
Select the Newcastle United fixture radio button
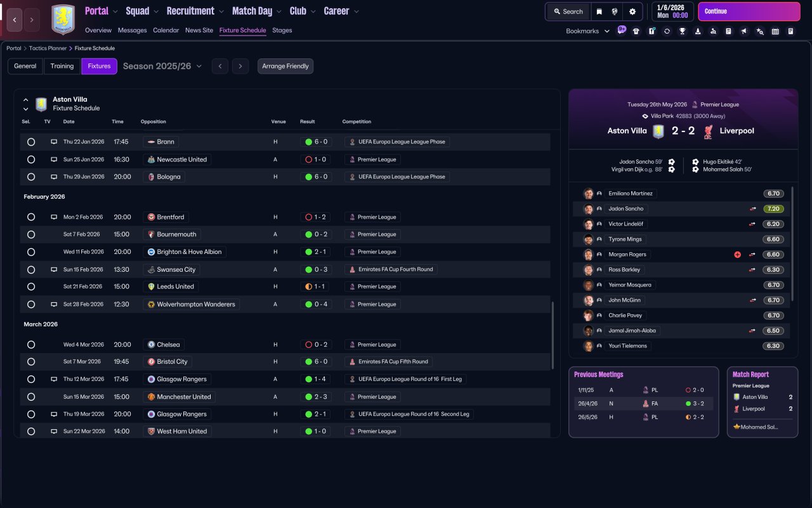(x=30, y=160)
